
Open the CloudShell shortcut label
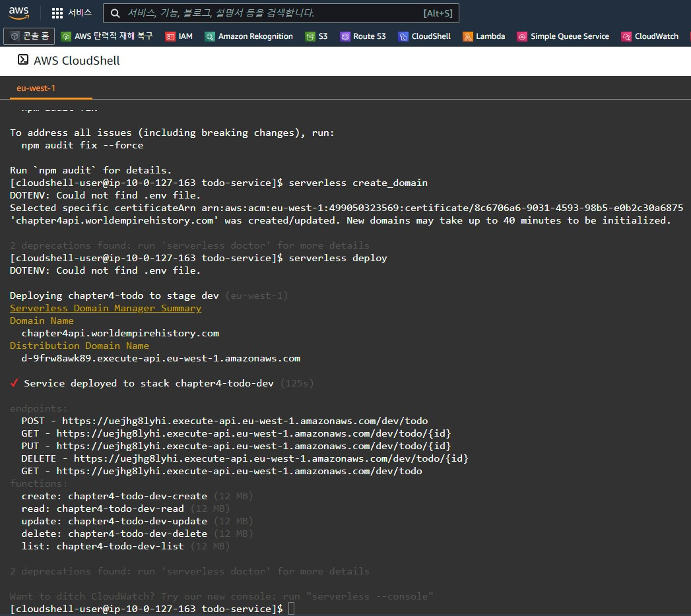[431, 36]
